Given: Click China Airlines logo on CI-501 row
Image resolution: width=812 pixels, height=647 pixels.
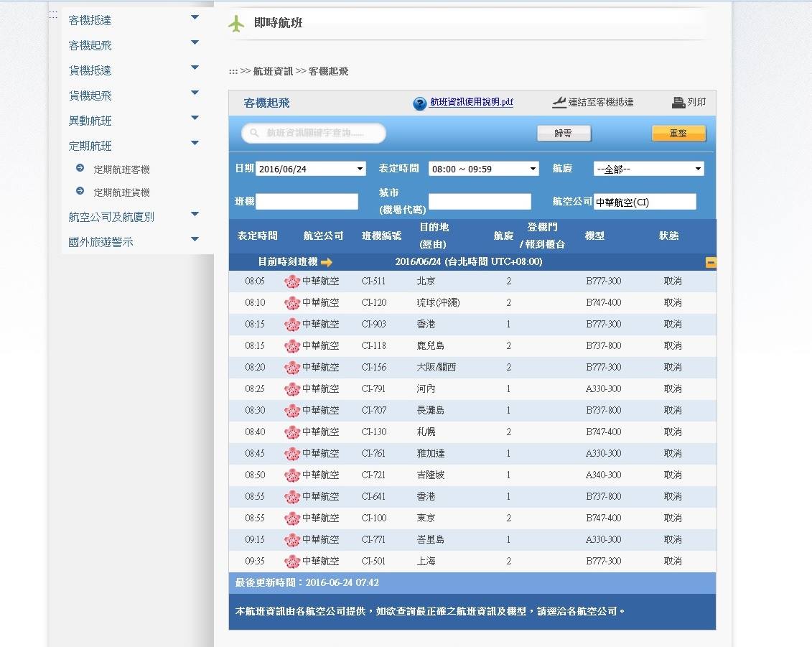Looking at the screenshot, I should click(x=292, y=562).
